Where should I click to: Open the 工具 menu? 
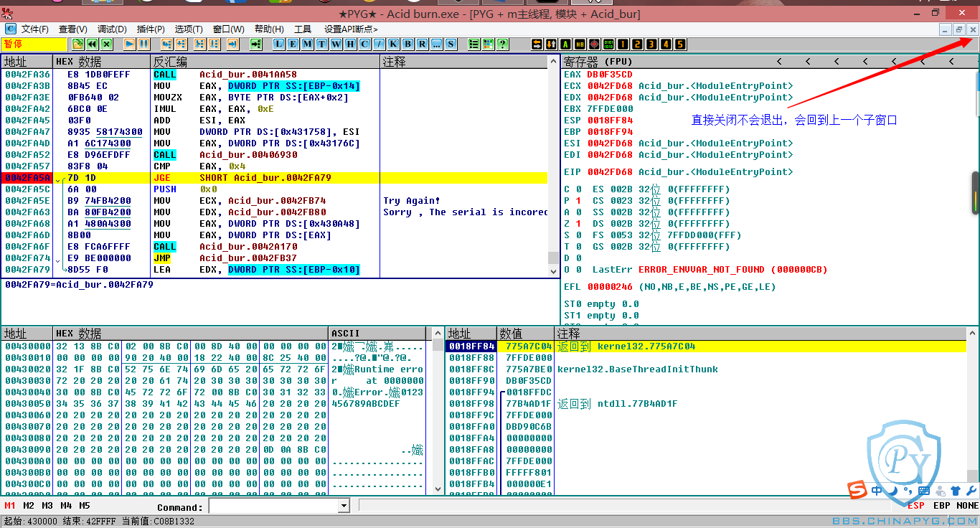click(303, 29)
